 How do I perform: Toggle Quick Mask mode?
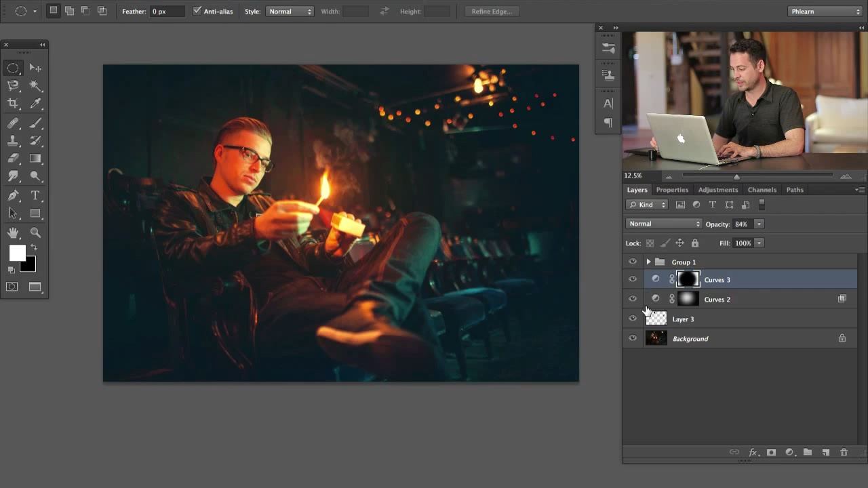coord(12,287)
